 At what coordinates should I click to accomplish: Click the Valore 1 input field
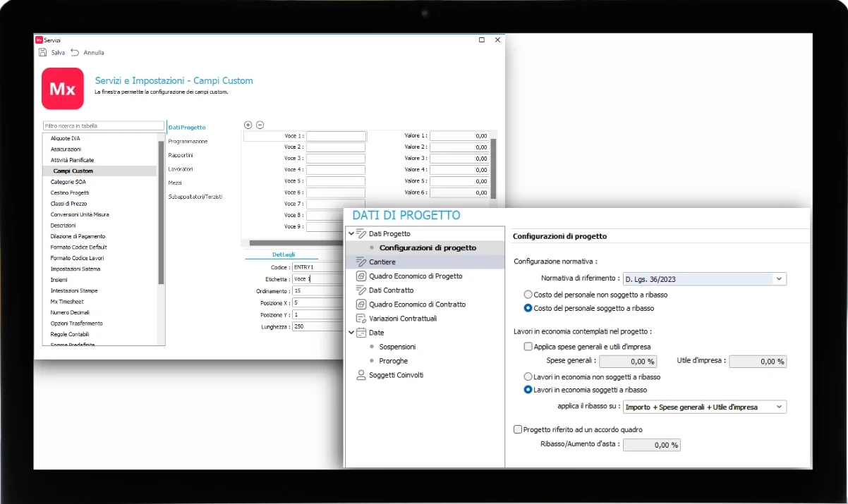tap(459, 135)
